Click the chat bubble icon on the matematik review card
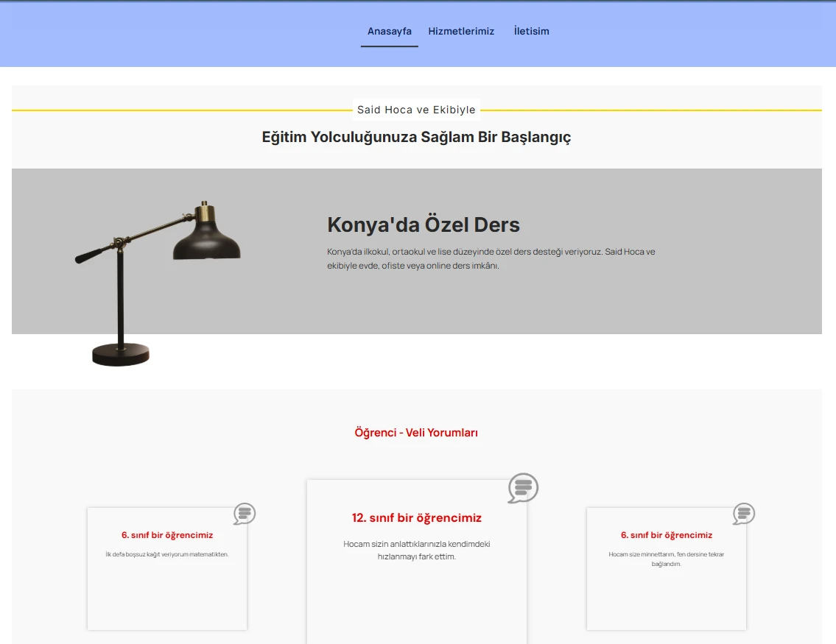Image resolution: width=836 pixels, height=644 pixels. 245,514
